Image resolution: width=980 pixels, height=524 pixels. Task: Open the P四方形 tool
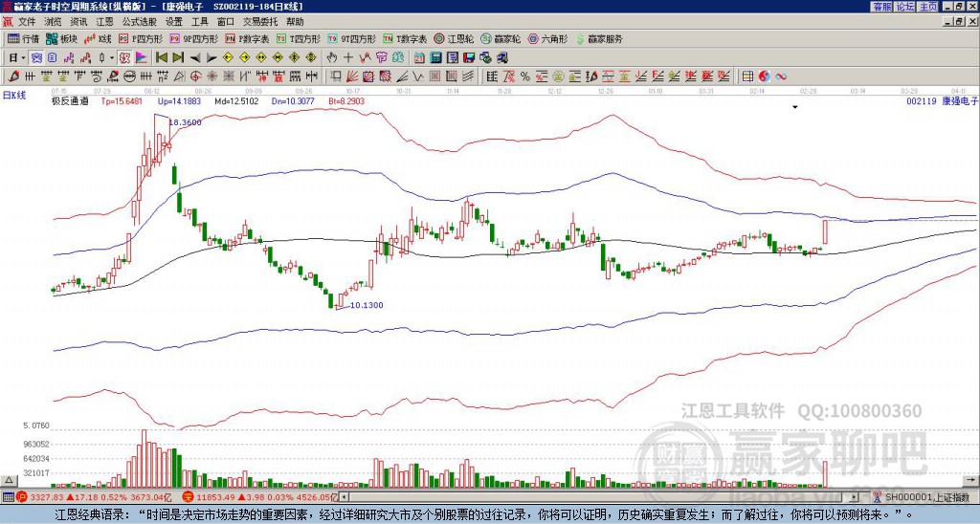pyautogui.click(x=142, y=38)
